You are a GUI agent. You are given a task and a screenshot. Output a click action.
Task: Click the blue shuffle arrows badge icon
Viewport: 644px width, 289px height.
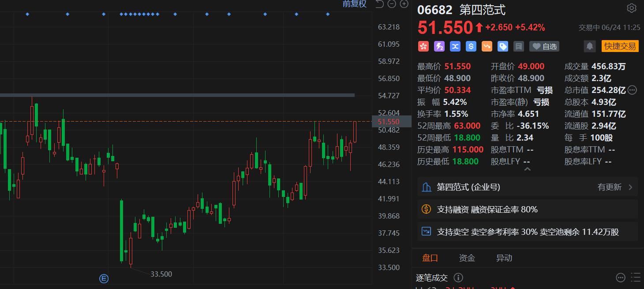pyautogui.click(x=455, y=46)
